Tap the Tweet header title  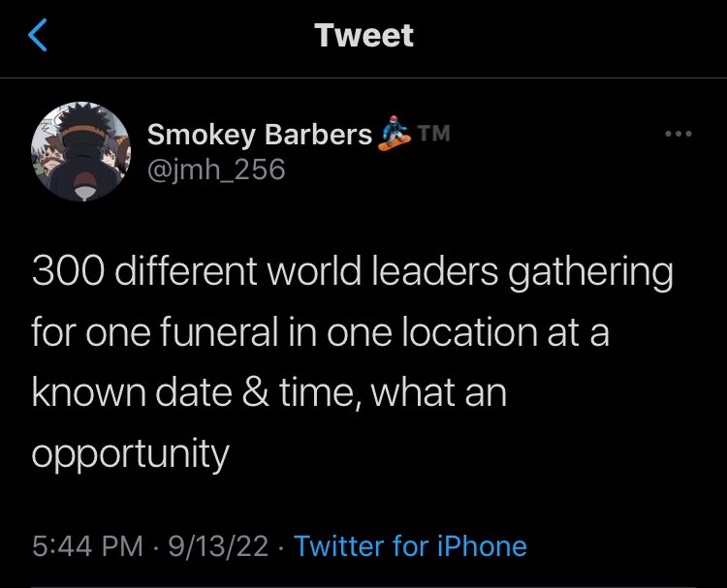pyautogui.click(x=363, y=36)
